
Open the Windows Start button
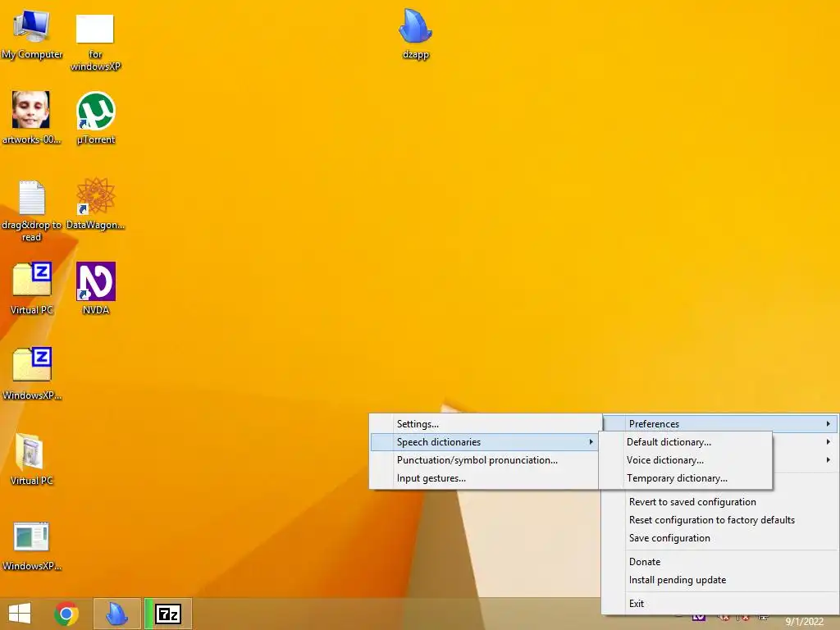click(x=20, y=614)
